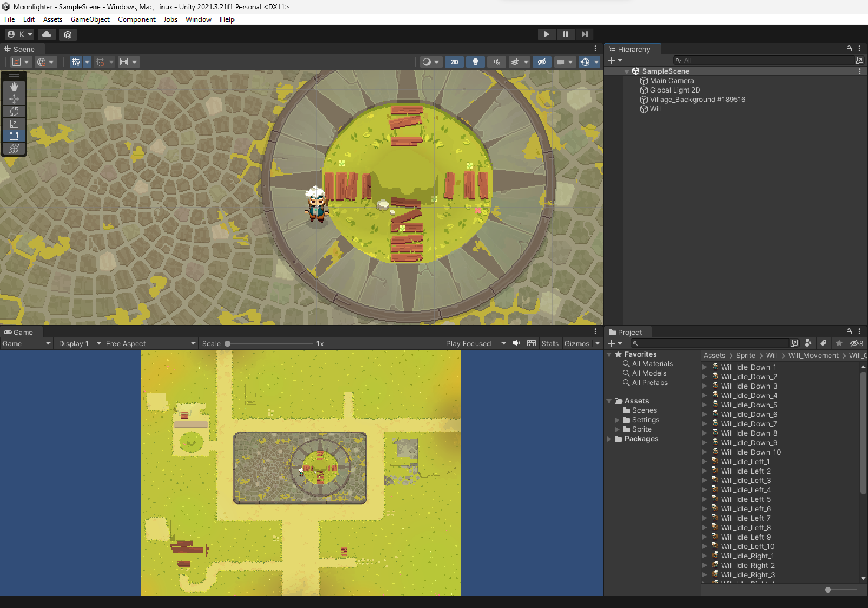Viewport: 868px width, 608px height.
Task: Open the Free Aspect dropdown
Action: tap(150, 343)
